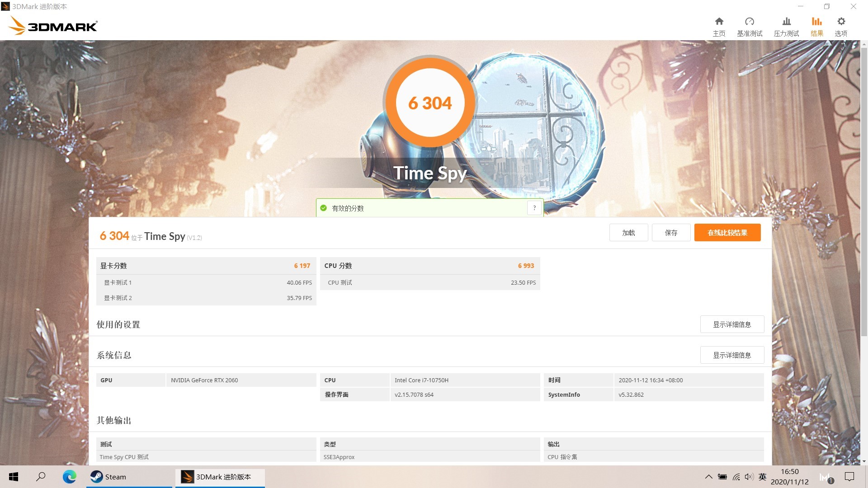Click the question mark help button

tap(534, 208)
